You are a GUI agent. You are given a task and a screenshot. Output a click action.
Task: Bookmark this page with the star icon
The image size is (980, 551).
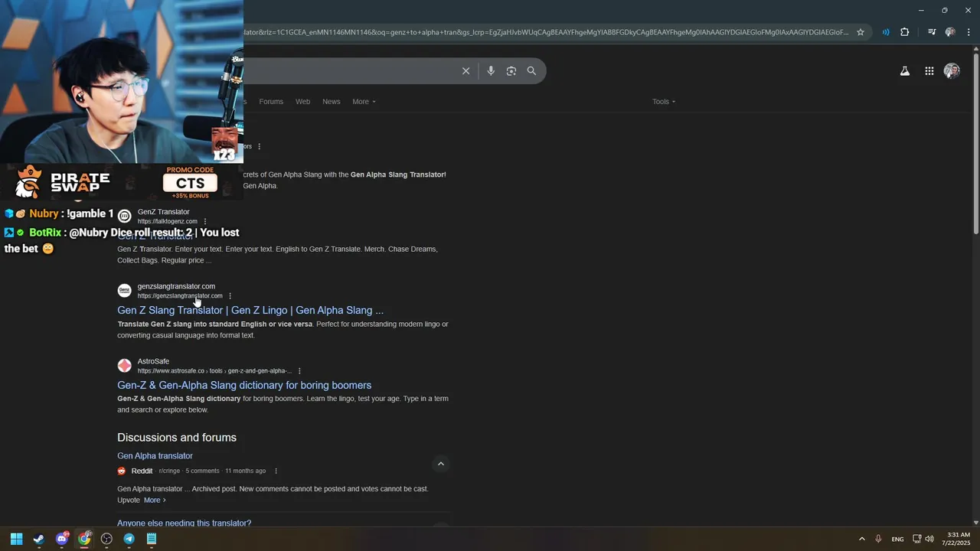coord(861,32)
